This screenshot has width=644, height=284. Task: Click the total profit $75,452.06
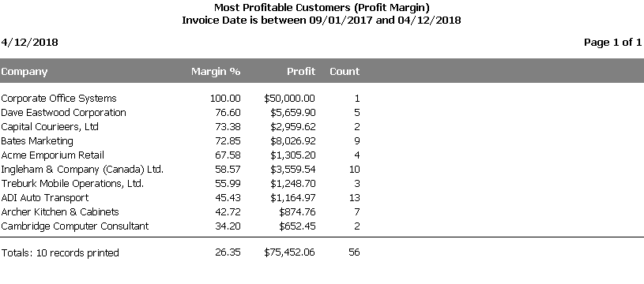point(289,252)
